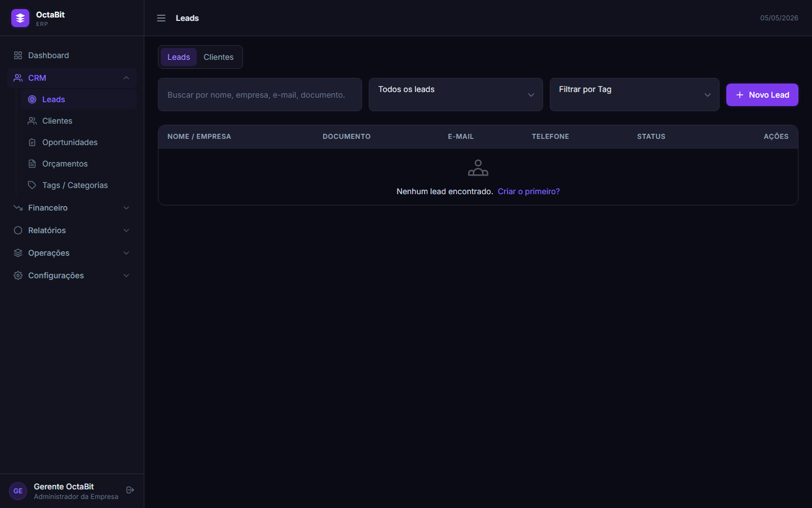This screenshot has height=508, width=812.
Task: Click the logout icon beside Gerente OctaBit
Action: point(130,490)
